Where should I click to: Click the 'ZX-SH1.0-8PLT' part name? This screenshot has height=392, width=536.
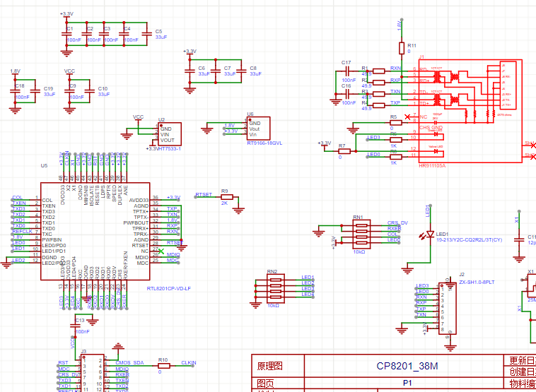477,283
